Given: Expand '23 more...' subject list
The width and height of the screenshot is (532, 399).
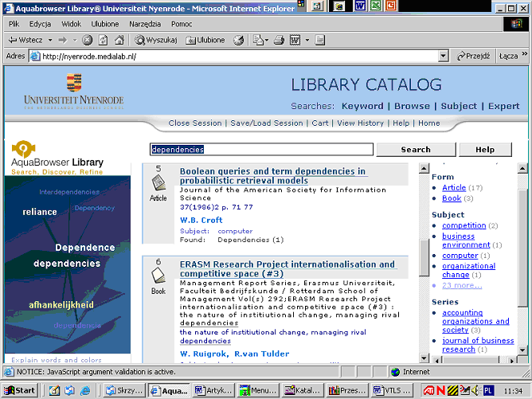Looking at the screenshot, I should 462,285.
